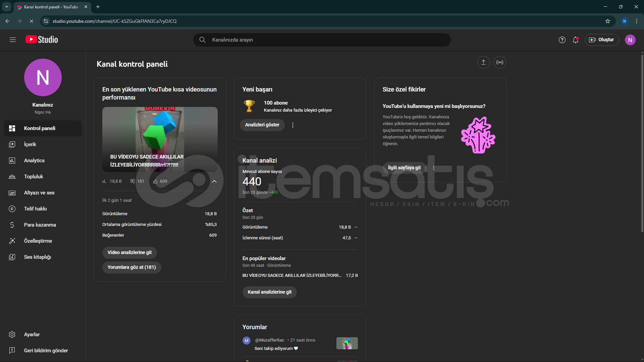
Task: Open Para kazanma section
Action: click(40, 225)
